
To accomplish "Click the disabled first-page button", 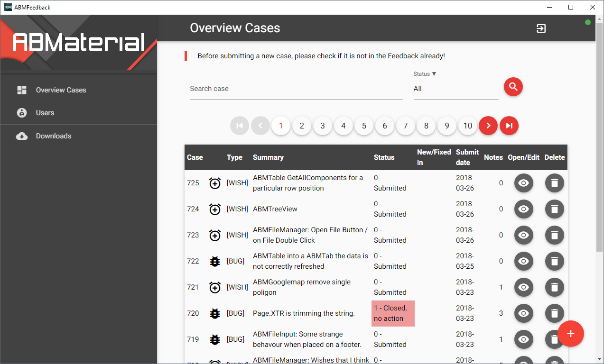I will (x=240, y=126).
